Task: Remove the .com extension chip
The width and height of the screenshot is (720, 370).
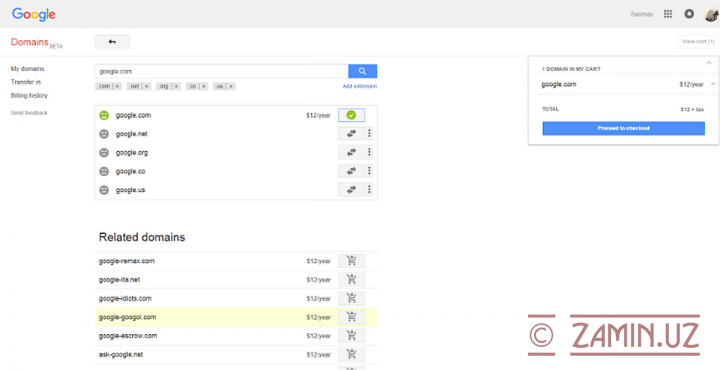Action: (117, 86)
